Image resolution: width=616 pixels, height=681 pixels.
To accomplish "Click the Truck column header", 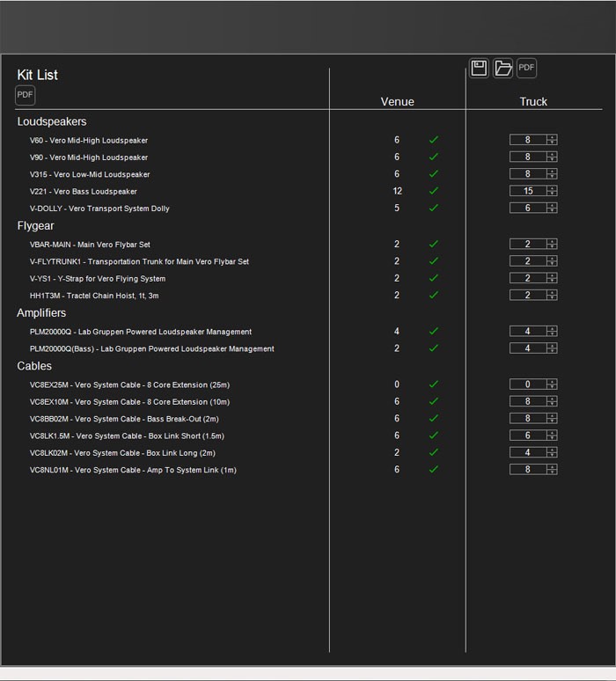I will 533,102.
